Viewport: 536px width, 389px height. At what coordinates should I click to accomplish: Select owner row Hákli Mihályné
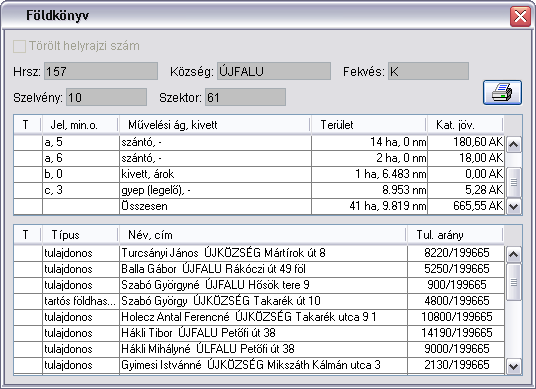click(x=259, y=349)
